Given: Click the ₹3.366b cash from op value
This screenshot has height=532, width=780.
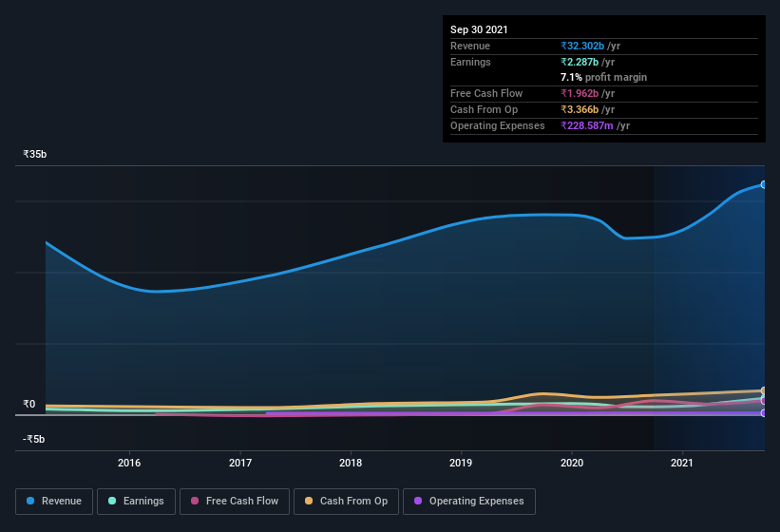Looking at the screenshot, I should [x=580, y=109].
